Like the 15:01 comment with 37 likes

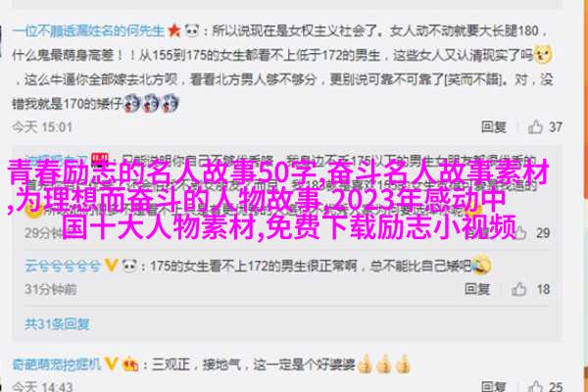tap(535, 127)
